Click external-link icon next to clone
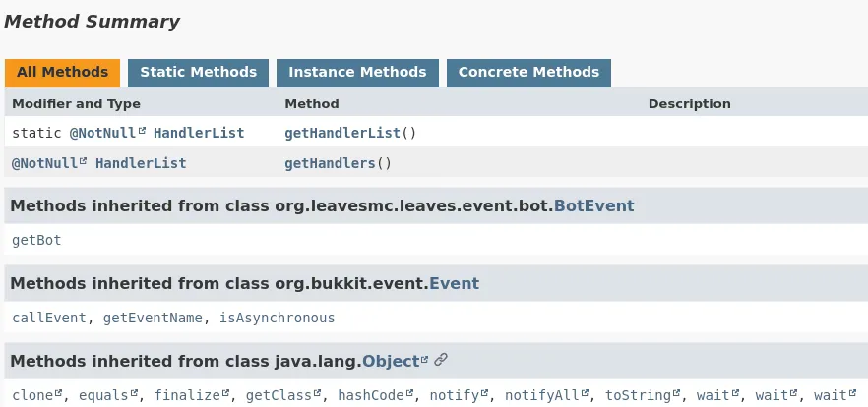The width and height of the screenshot is (868, 407). (x=59, y=394)
